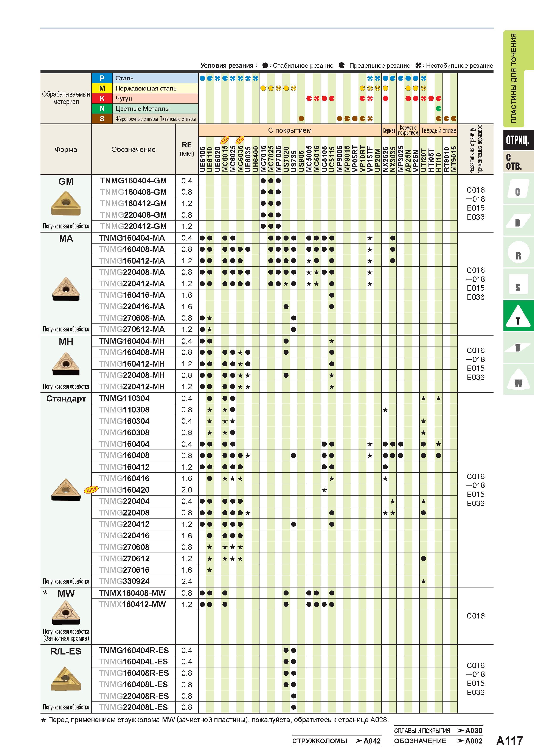The height and width of the screenshot is (756, 534).
Task: Select designation TNMG160408-MA
Action: [132, 249]
